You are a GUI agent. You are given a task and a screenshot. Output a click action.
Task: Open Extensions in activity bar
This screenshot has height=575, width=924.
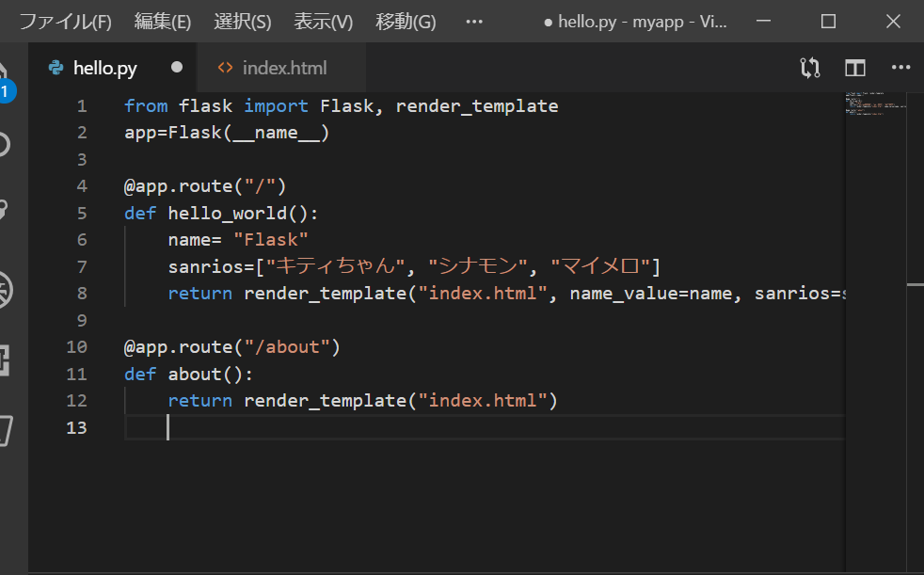[5, 360]
